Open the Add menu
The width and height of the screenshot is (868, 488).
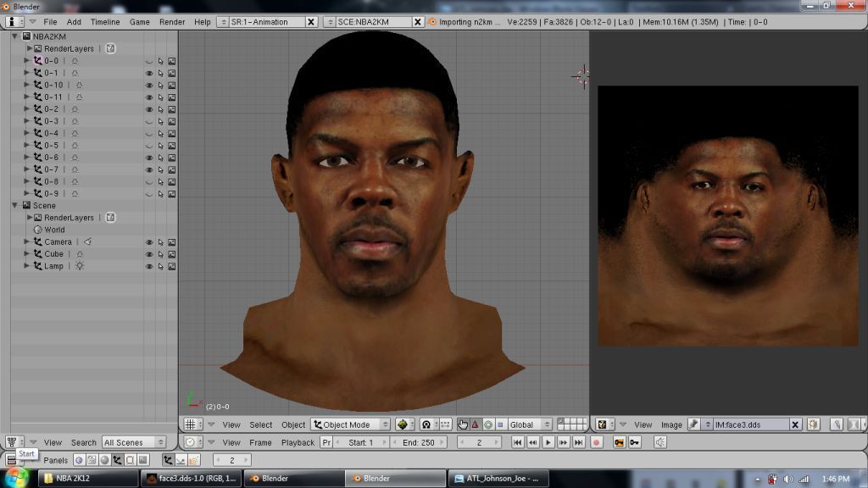[x=74, y=21]
